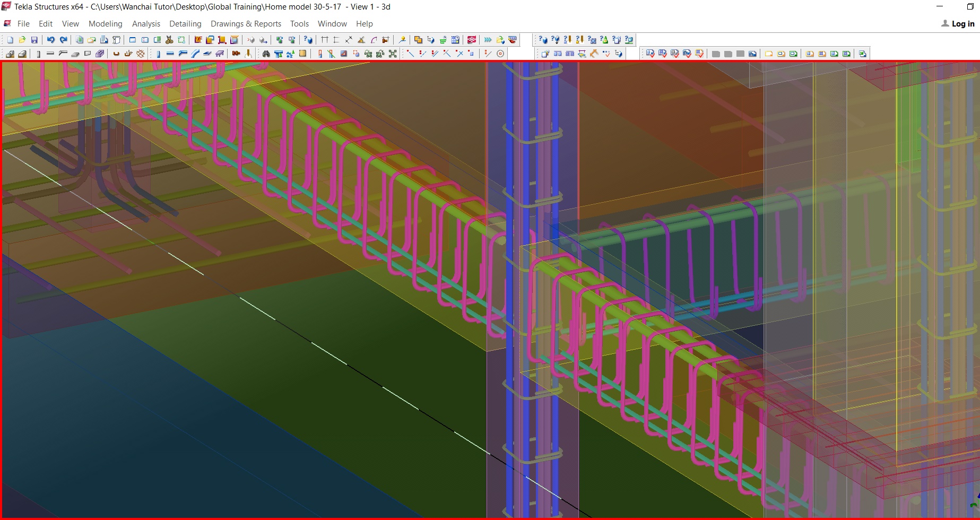Click the Create strip footing icon
980x520 pixels.
click(x=22, y=54)
